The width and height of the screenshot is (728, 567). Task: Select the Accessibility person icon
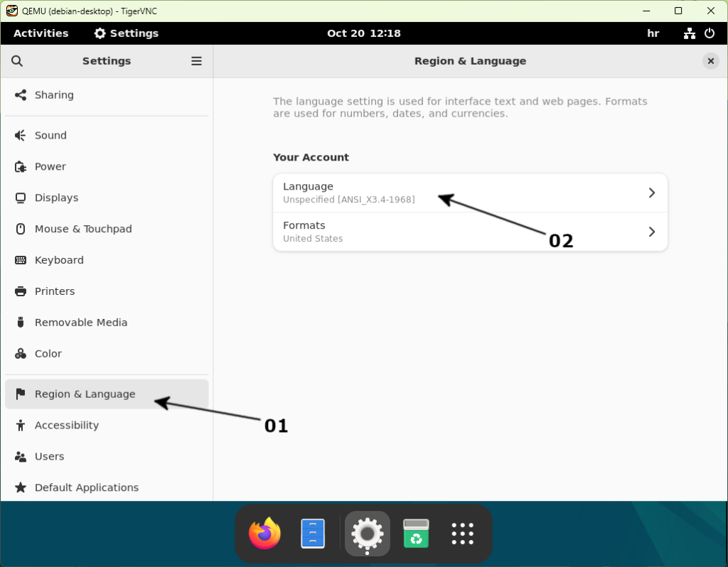coord(21,426)
